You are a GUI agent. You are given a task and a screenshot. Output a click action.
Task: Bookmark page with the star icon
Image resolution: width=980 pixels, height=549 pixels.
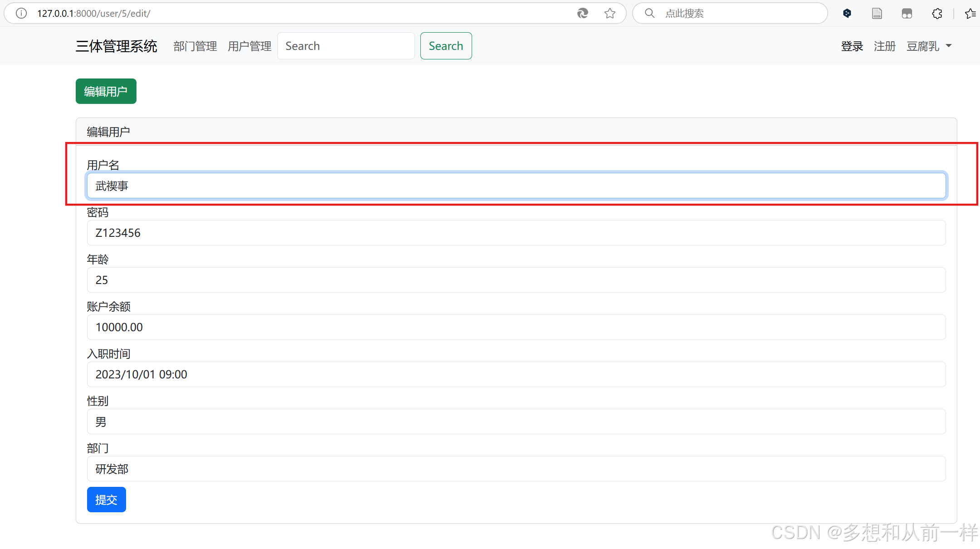pyautogui.click(x=610, y=13)
